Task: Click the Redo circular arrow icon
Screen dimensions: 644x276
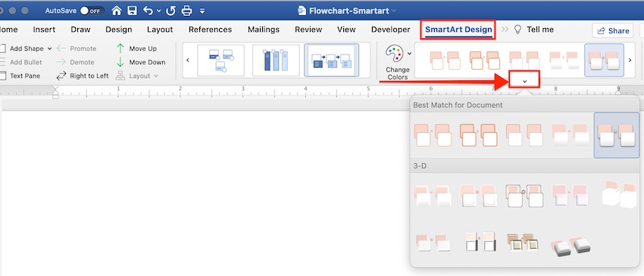Action: pos(170,11)
